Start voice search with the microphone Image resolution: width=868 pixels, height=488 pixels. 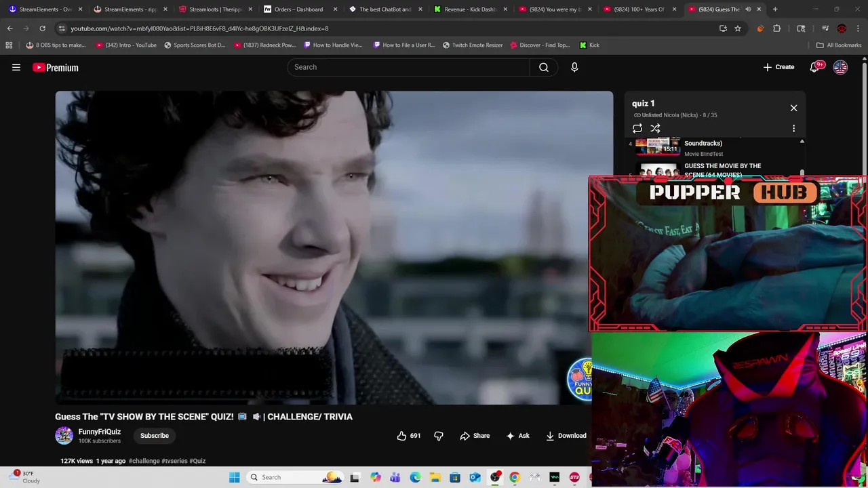pos(574,67)
